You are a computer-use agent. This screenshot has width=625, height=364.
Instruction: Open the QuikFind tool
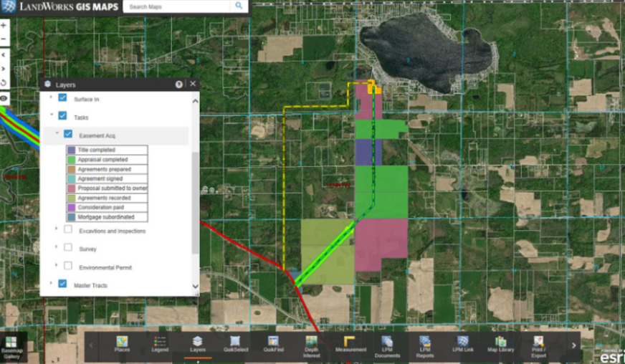(274, 344)
